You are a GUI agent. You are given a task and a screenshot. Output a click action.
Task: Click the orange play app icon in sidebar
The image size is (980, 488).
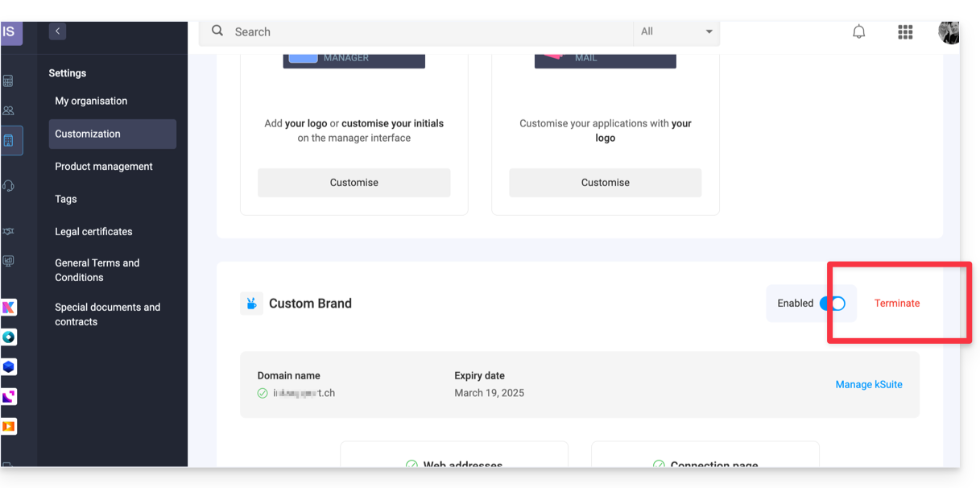[x=9, y=426]
